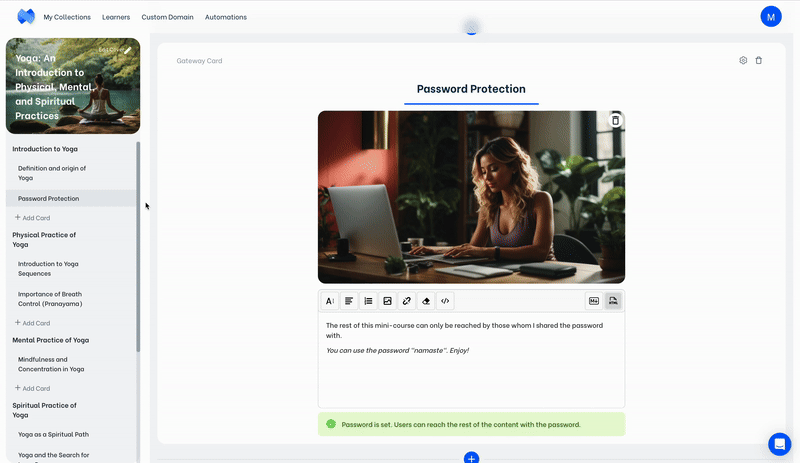Delete the card image with trash icon
Viewport: 800px width, 463px height.
pos(615,121)
